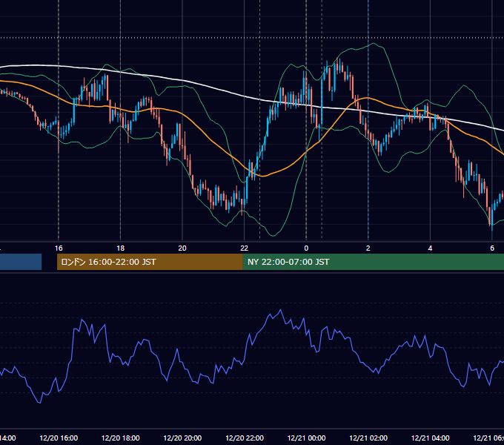Screen dimensions: 504x445
Task: Click the '2' hour label on price chart axis
Action: coord(368,248)
